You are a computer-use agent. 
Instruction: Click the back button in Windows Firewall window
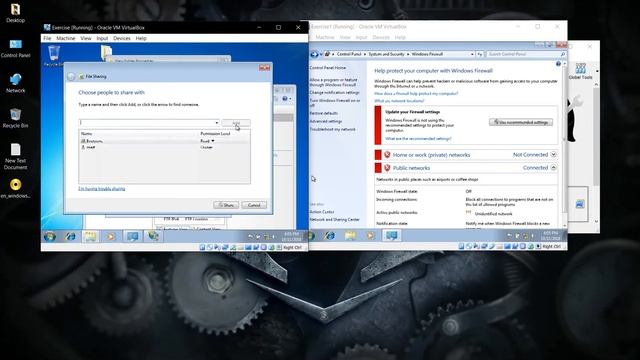point(314,54)
